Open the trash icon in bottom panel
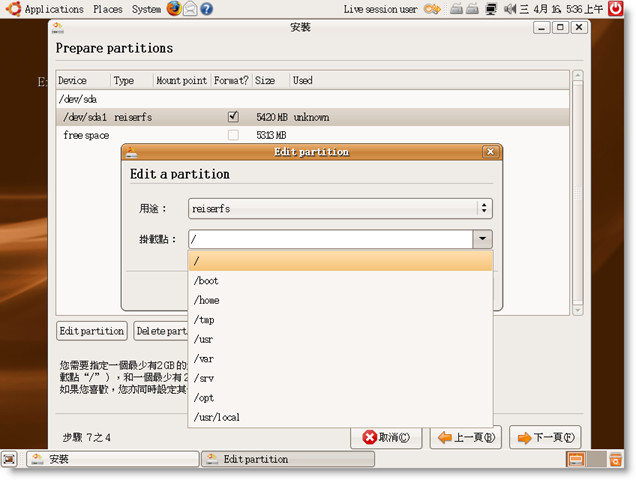 point(615,459)
